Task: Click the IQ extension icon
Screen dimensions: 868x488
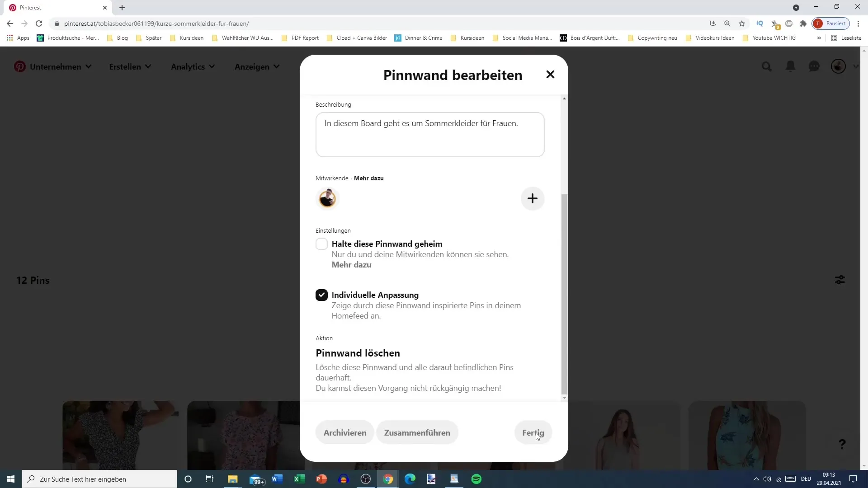Action: point(759,23)
